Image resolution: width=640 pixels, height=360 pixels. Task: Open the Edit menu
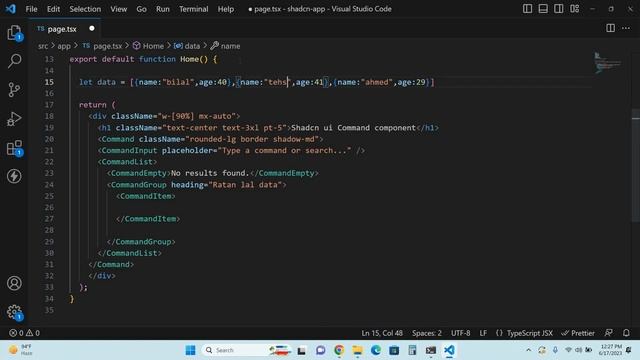pos(53,9)
